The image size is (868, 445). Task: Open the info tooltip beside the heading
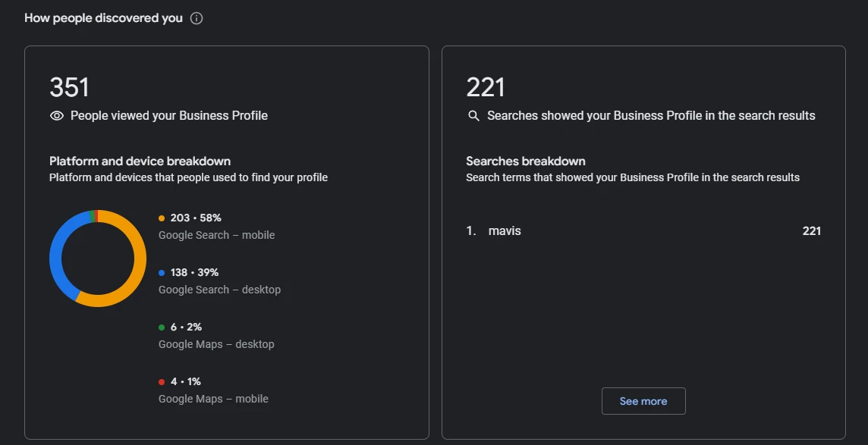(x=196, y=17)
